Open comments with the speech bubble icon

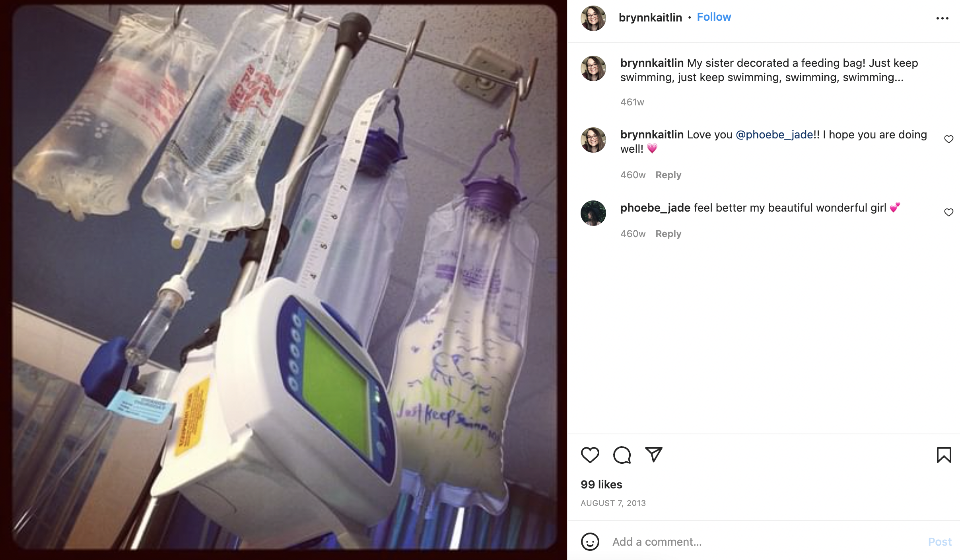tap(622, 455)
